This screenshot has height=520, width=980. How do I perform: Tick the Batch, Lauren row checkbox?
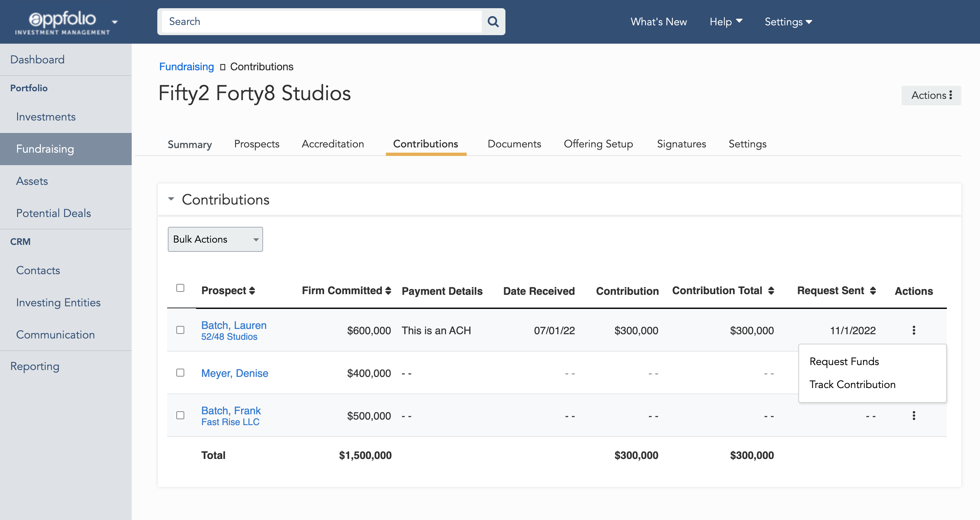pyautogui.click(x=180, y=330)
